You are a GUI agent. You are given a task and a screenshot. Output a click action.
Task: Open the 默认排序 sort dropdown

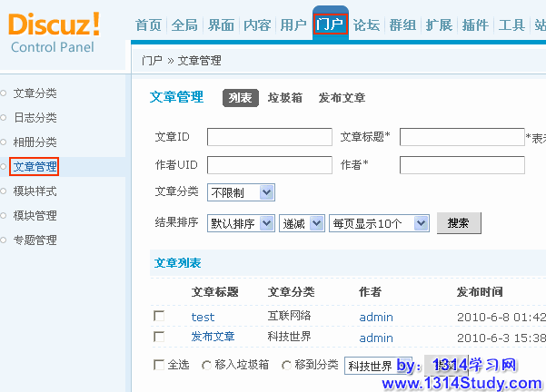coord(241,222)
